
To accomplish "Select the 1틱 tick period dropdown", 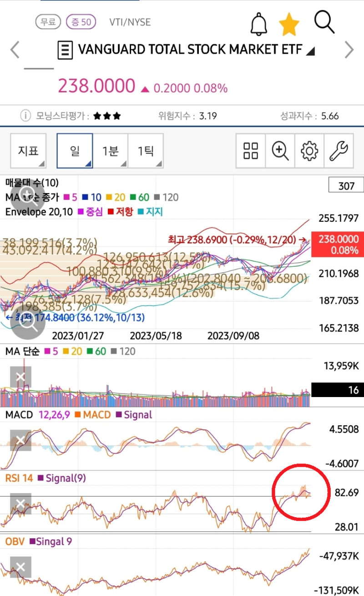I will (x=146, y=151).
